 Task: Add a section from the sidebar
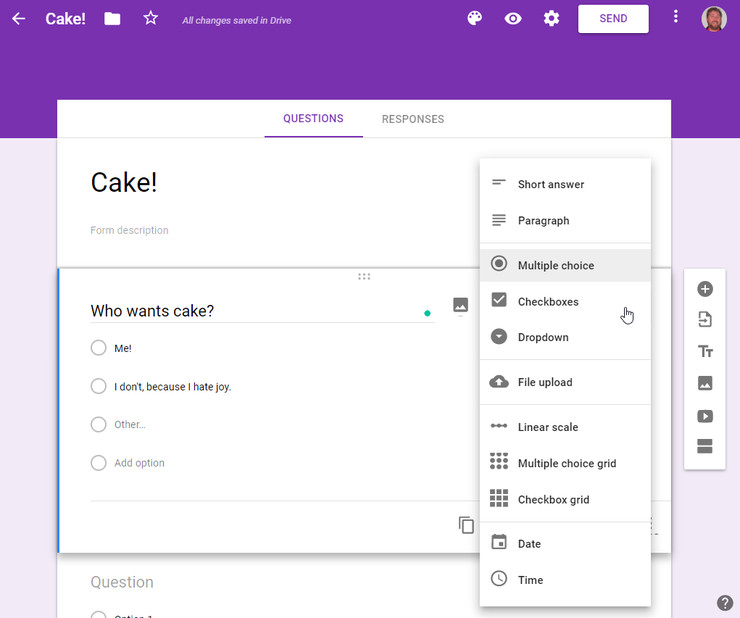tap(705, 447)
